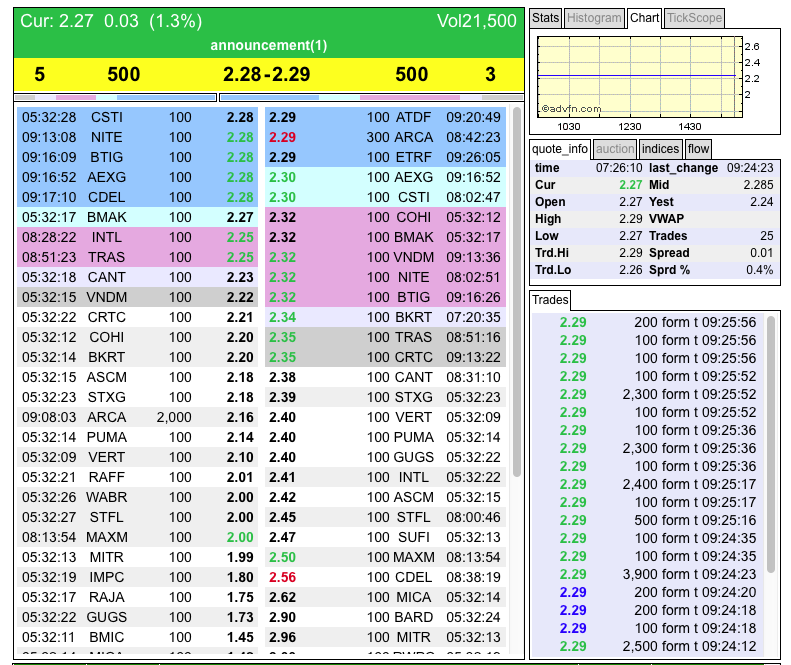Click the advfn.com watermark on chart
Viewport: 791px width, 665px height.
pos(571,108)
